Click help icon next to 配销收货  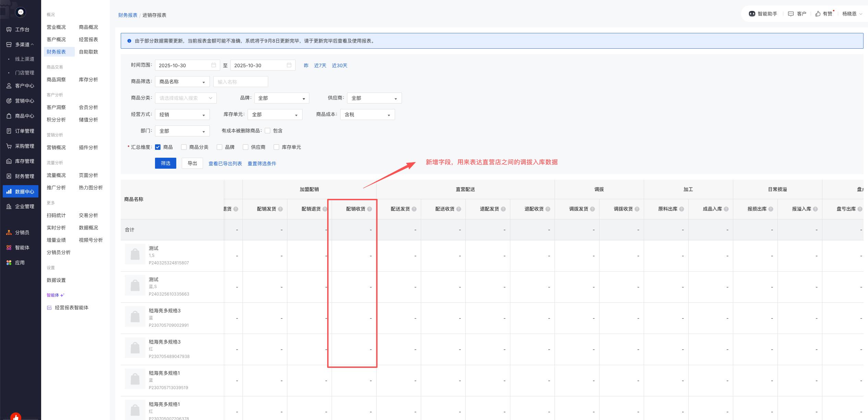coord(369,209)
